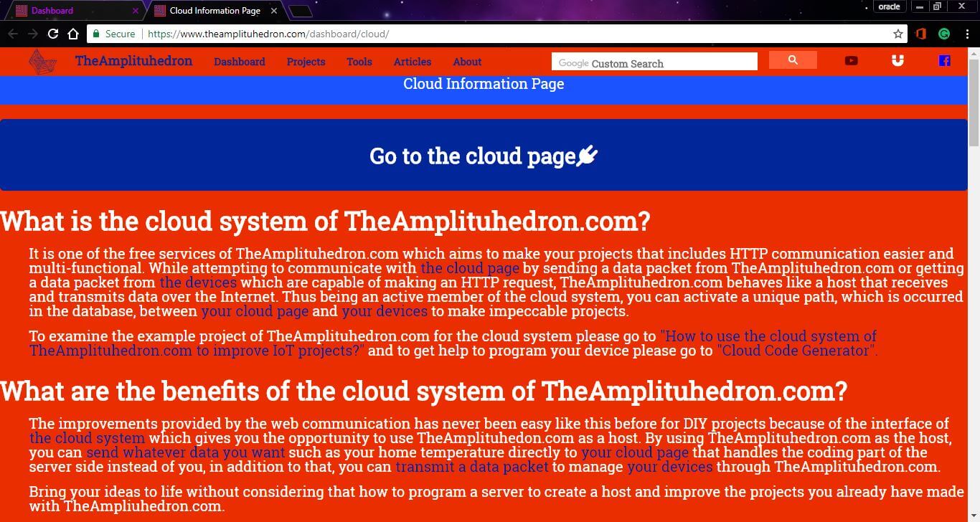Restore down the Chrome window
The image size is (980, 522).
click(937, 6)
